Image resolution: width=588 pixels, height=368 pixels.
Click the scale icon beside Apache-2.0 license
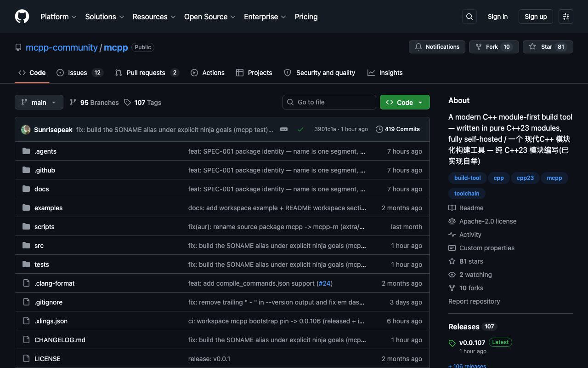tap(452, 221)
